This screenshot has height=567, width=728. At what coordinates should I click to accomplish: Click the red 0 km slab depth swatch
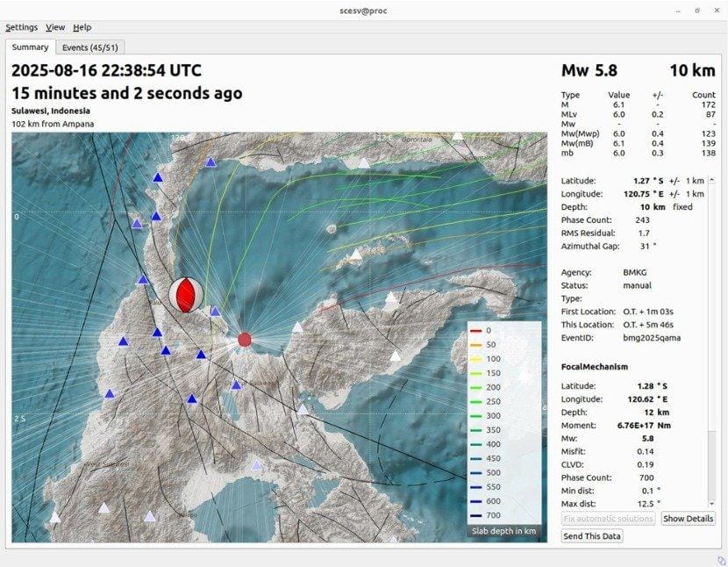coord(476,331)
